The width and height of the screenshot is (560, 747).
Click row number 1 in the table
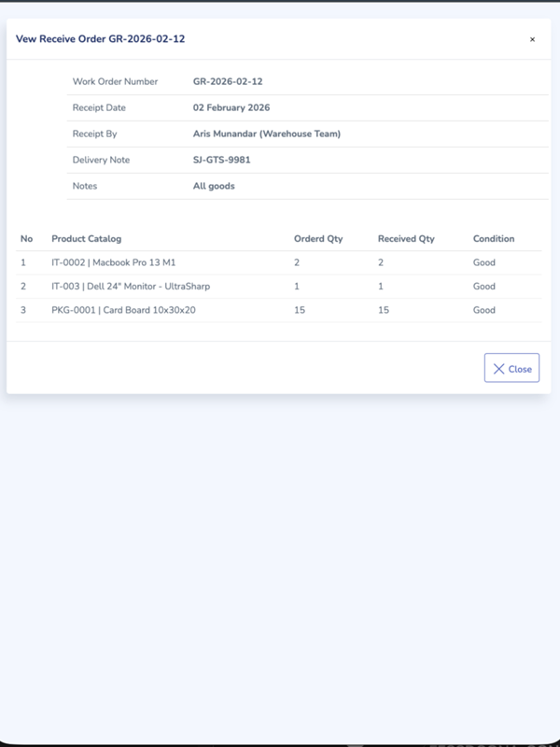click(22, 262)
